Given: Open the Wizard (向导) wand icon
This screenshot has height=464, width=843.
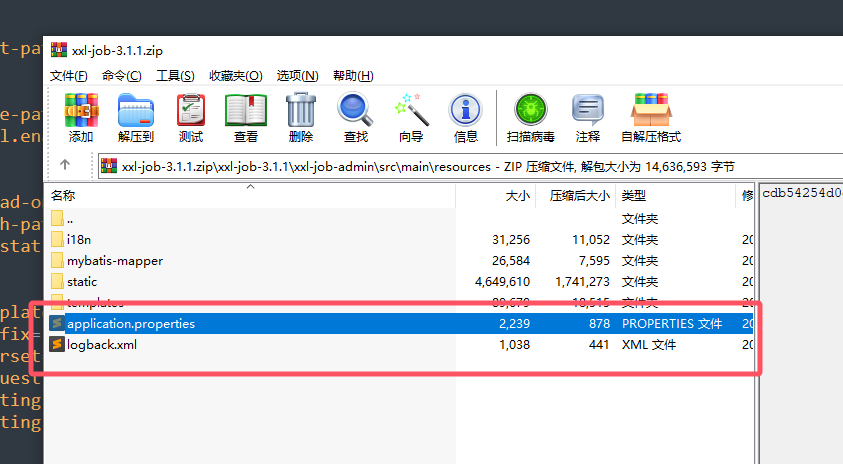Looking at the screenshot, I should coord(410,117).
